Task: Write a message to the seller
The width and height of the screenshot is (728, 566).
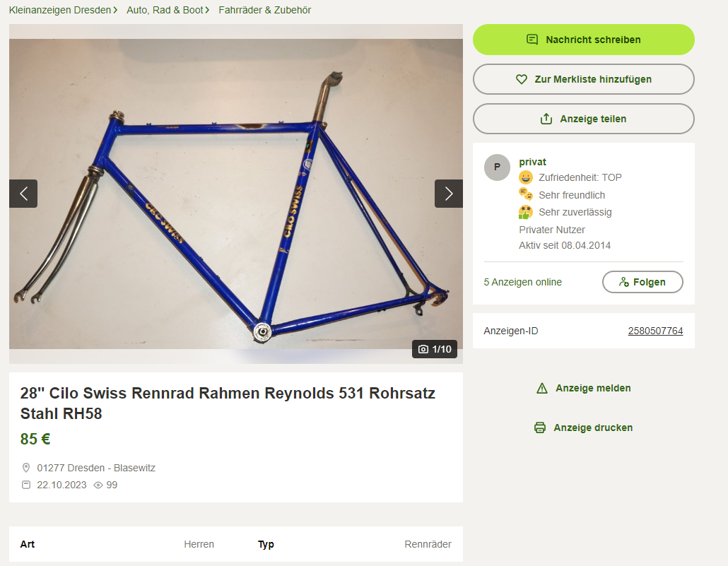Action: coord(584,40)
